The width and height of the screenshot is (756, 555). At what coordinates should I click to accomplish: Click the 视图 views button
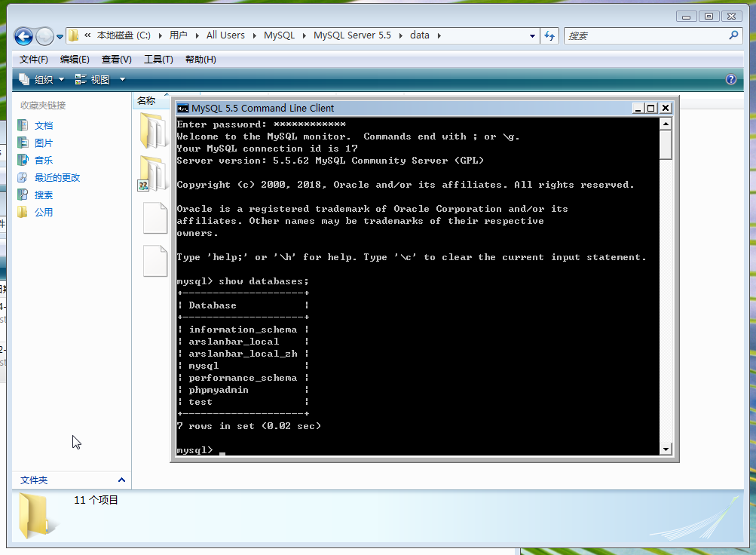click(93, 80)
